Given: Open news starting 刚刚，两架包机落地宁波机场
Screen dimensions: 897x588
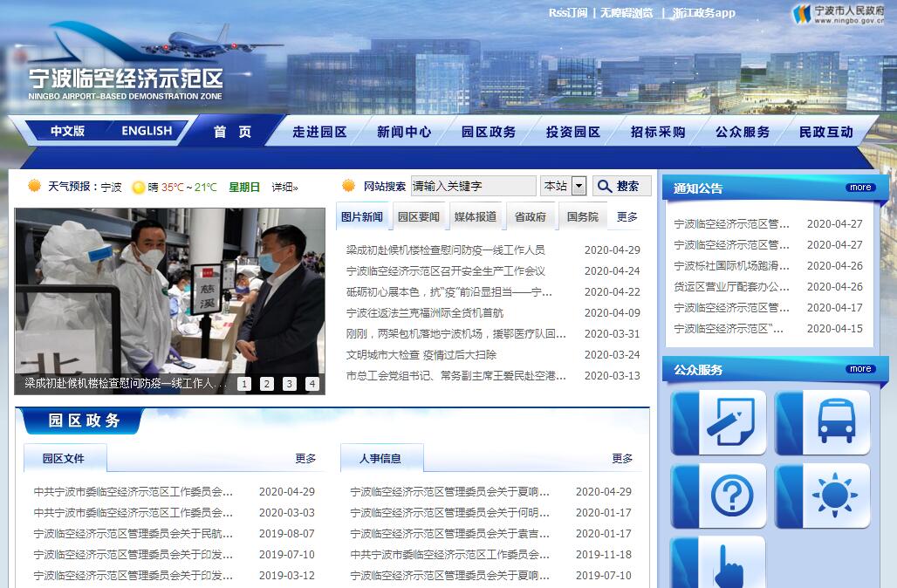Looking at the screenshot, I should (456, 334).
